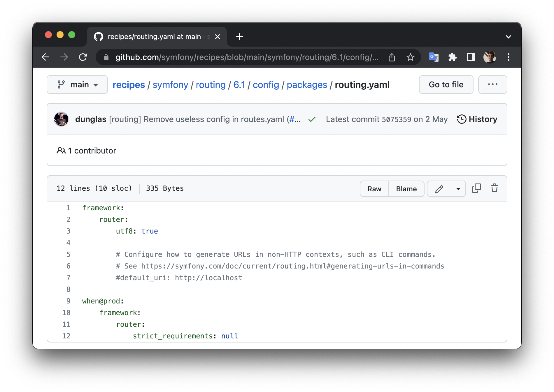Edit this file with the pencil icon
Image resolution: width=554 pixels, height=392 pixels.
pos(439,189)
